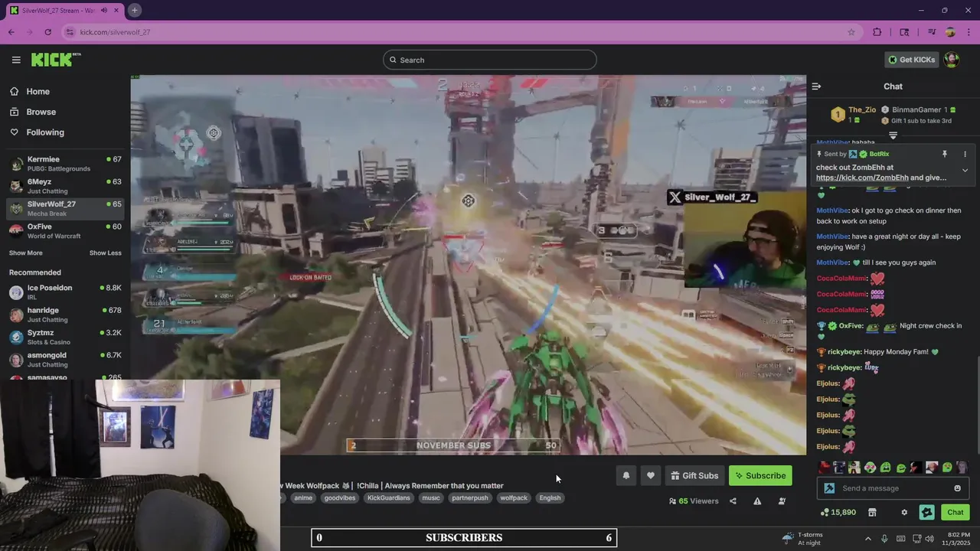Click the partnerpush tag

point(470,497)
